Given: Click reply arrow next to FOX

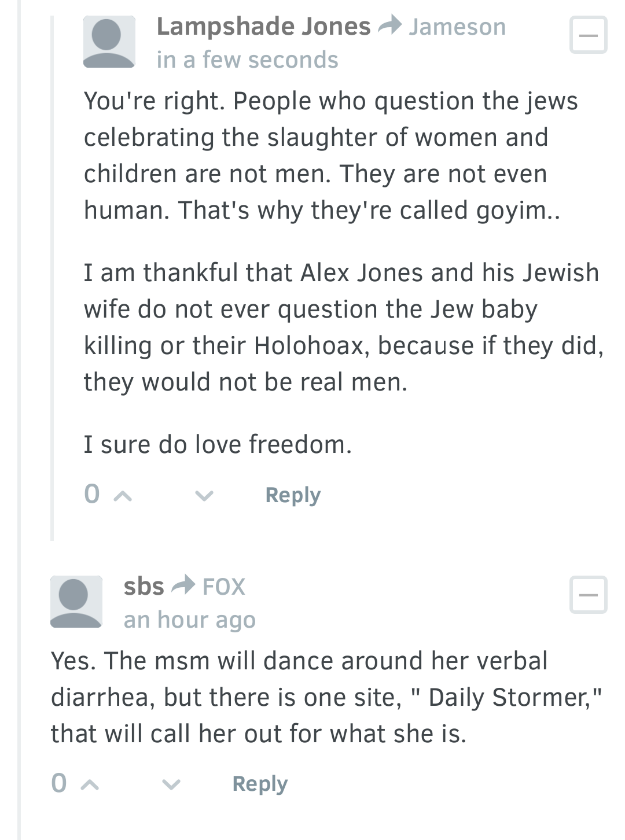Looking at the screenshot, I should [183, 585].
